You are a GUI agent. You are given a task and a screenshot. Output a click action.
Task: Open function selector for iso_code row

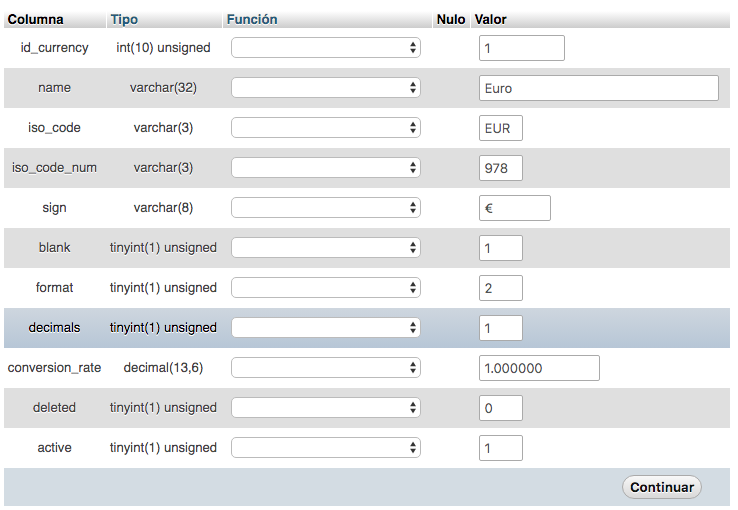point(325,128)
